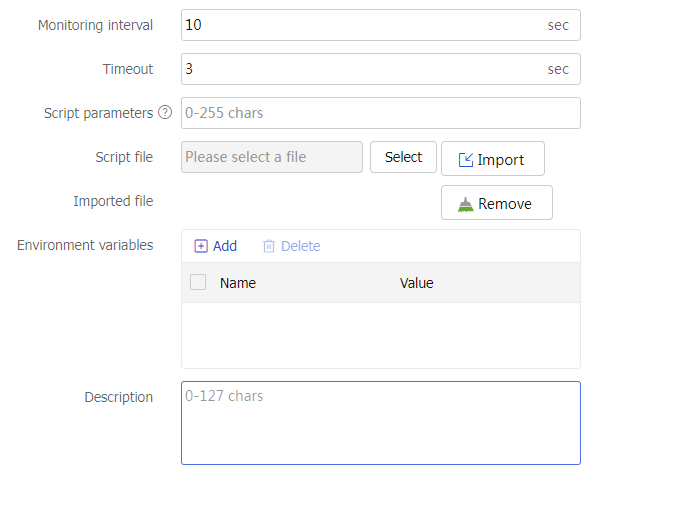The width and height of the screenshot is (687, 512).
Task: Focus the Monitoring interval input field
Action: 360,25
